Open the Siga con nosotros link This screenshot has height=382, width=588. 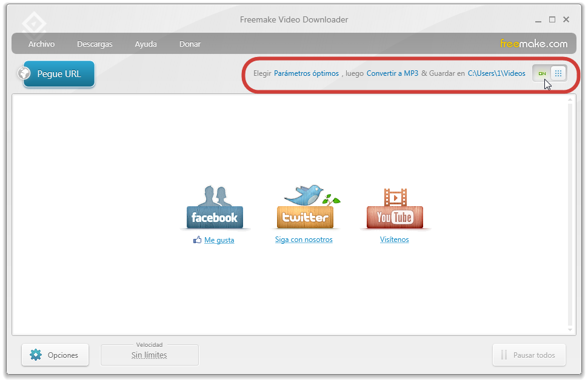click(x=304, y=240)
